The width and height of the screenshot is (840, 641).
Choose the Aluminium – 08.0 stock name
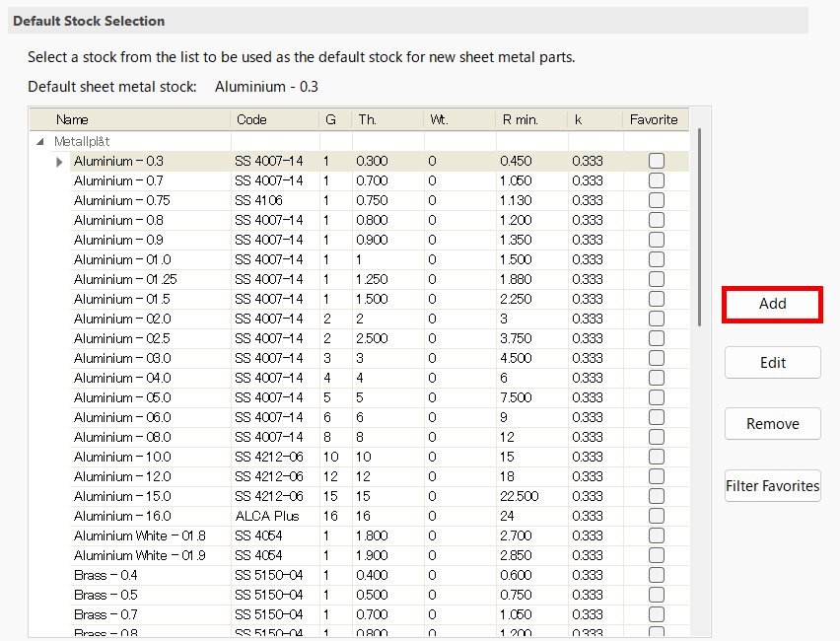[x=122, y=437]
